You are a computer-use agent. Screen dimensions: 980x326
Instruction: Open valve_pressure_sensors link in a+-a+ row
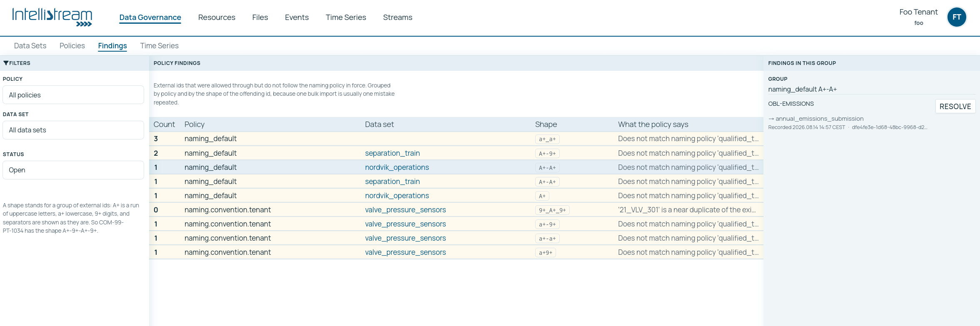click(405, 238)
